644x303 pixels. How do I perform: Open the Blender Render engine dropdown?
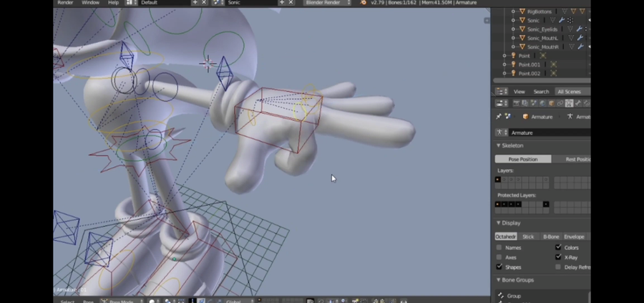328,2
